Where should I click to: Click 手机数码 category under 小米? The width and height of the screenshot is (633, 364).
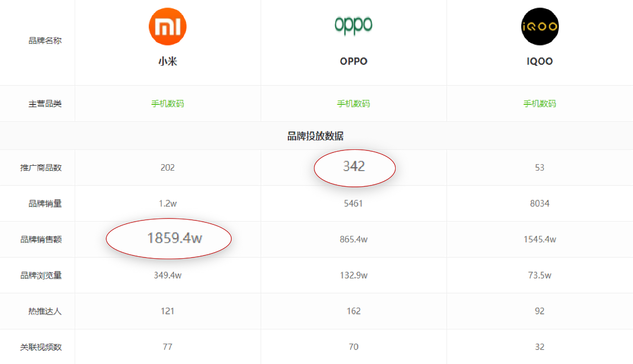click(168, 103)
